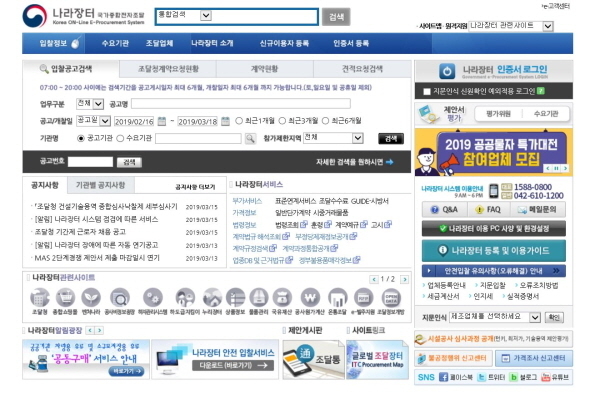Open the 나라장터 등록 및 이용가이드 link
600x393 pixels.
pos(494,251)
